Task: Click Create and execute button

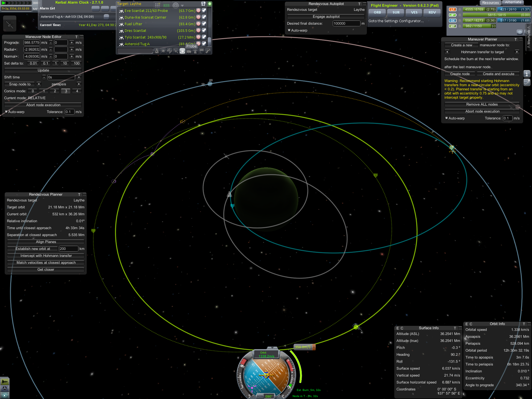Action: 498,74
